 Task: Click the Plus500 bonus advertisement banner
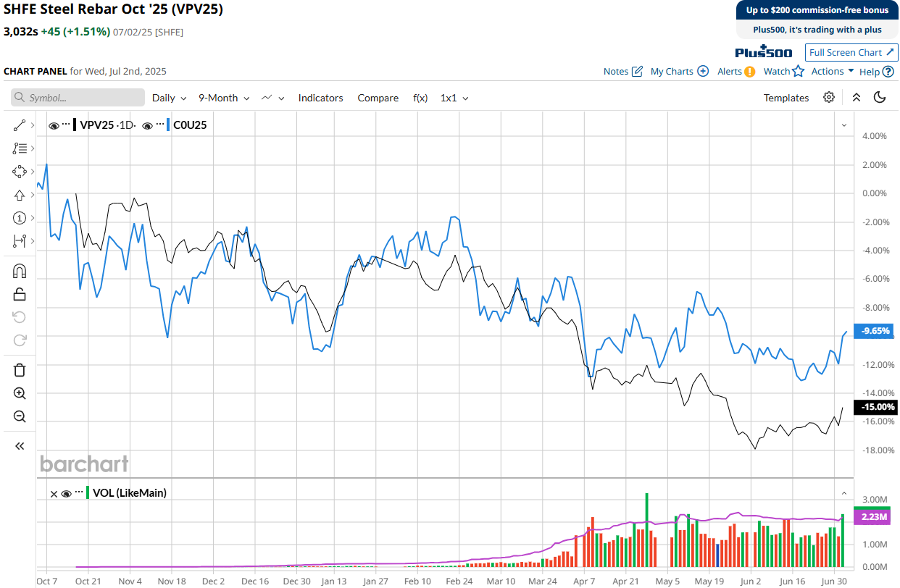817,20
